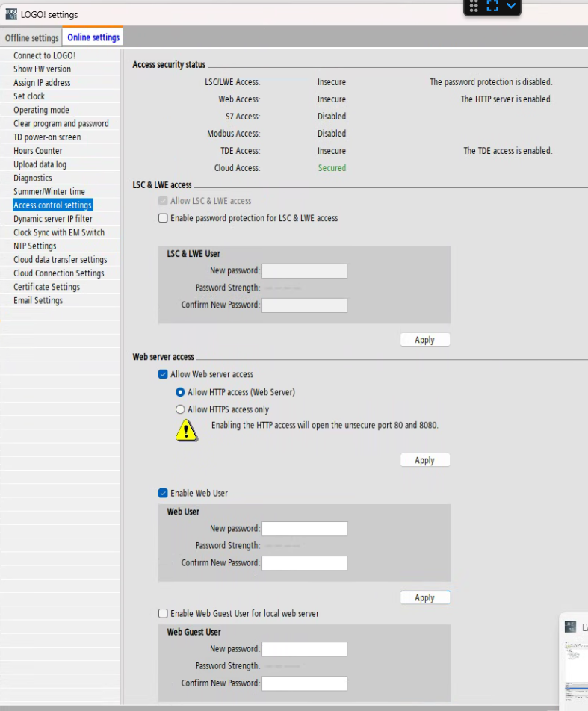Click the TDE Access Insecure status
This screenshot has width=588, height=711.
[331, 151]
